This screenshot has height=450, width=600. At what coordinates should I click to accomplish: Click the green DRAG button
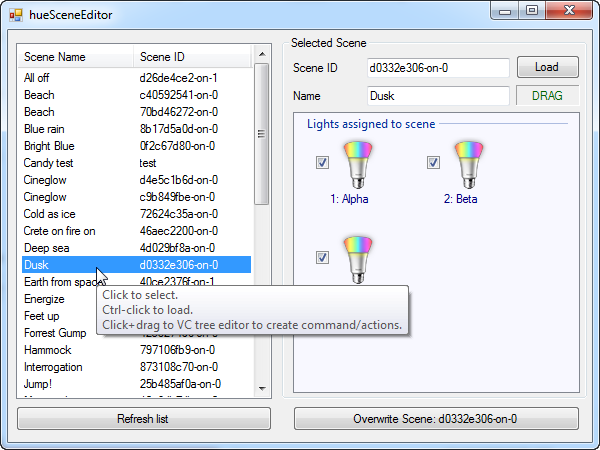(548, 95)
